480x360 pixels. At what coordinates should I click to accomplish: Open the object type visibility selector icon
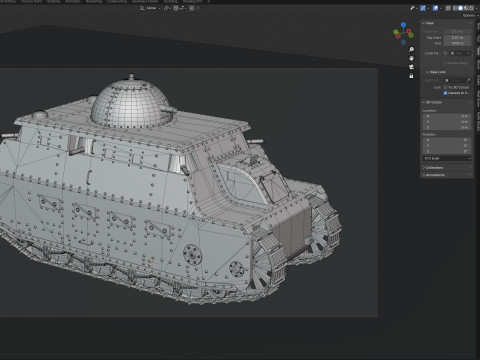click(412, 8)
